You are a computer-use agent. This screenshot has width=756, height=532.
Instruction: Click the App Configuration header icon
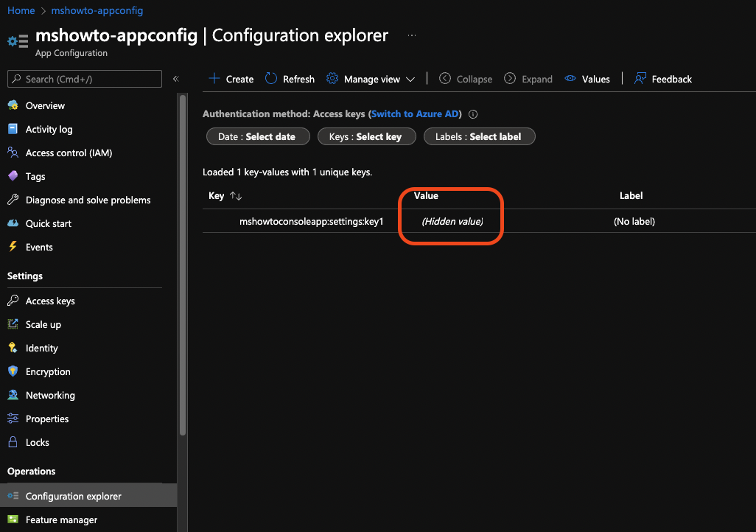pyautogui.click(x=18, y=41)
